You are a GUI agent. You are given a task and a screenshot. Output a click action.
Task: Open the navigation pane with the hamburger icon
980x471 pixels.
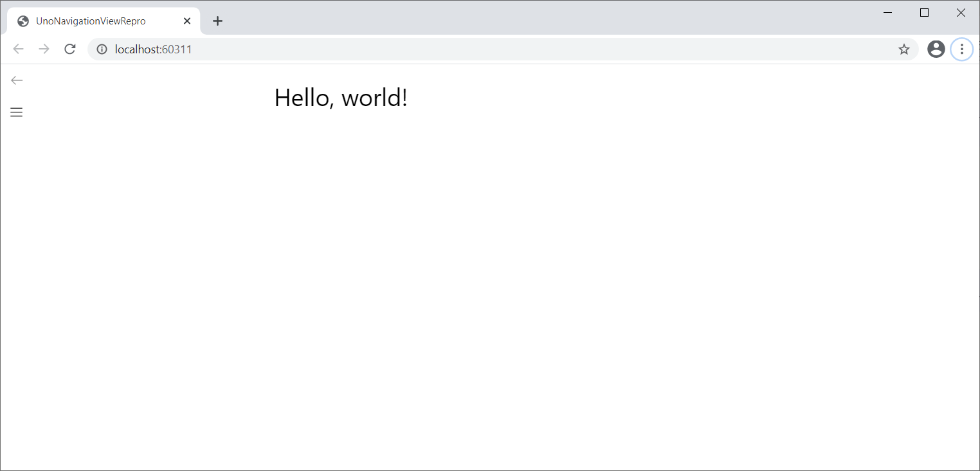[16, 112]
